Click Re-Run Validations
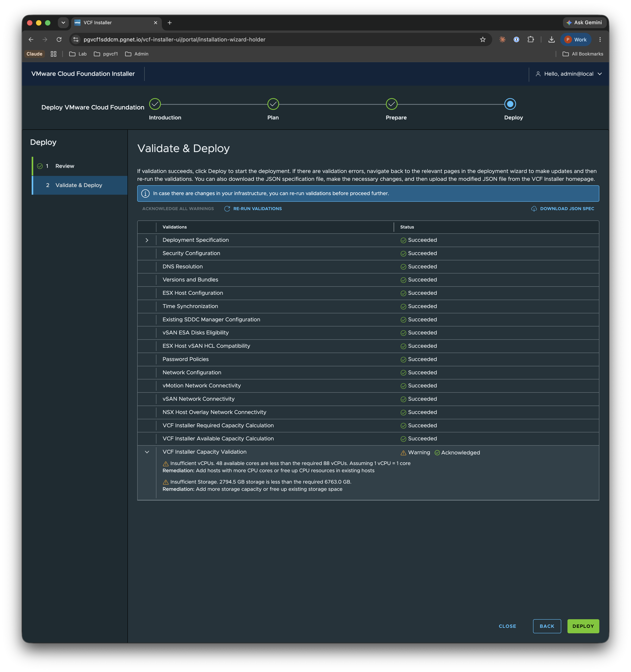This screenshot has width=631, height=672. pos(253,209)
